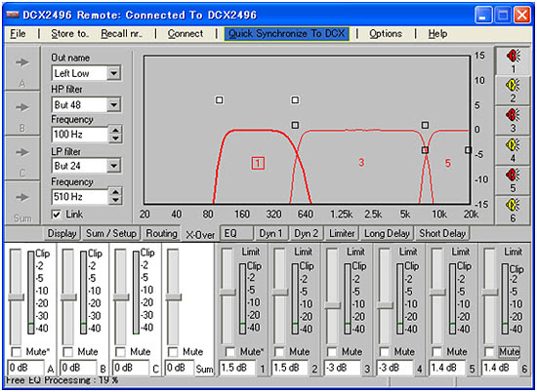Mute input channel C
The image size is (537, 392).
click(x=120, y=351)
